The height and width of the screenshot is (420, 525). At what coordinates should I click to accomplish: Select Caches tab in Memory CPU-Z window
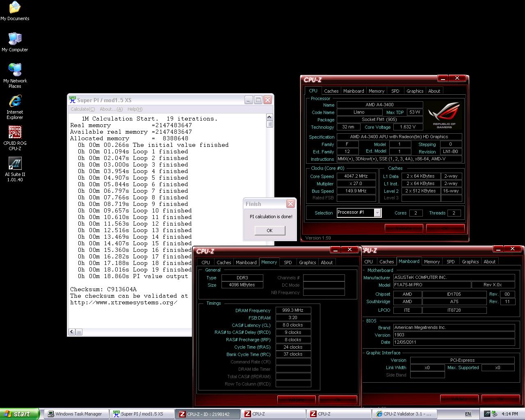pyautogui.click(x=224, y=262)
